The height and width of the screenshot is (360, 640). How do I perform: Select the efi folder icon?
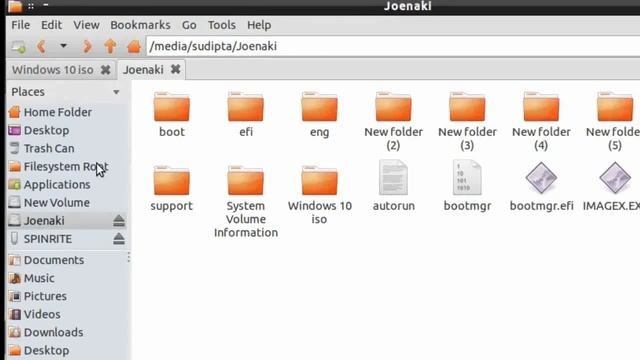246,107
